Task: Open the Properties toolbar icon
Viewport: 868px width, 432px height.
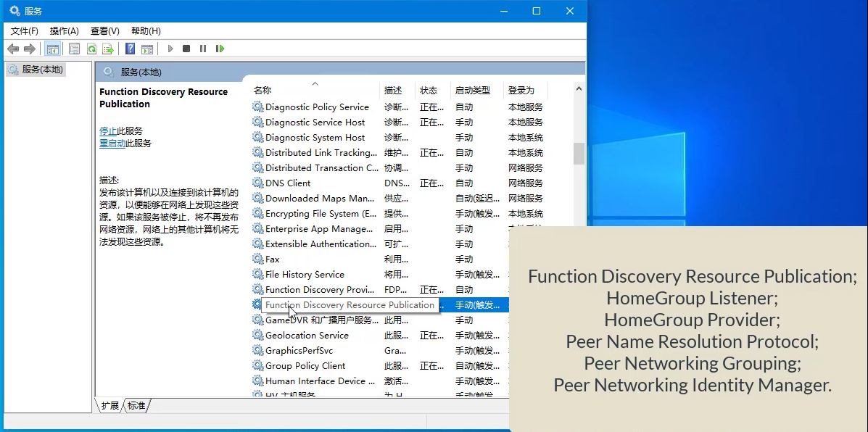Action: click(x=74, y=49)
